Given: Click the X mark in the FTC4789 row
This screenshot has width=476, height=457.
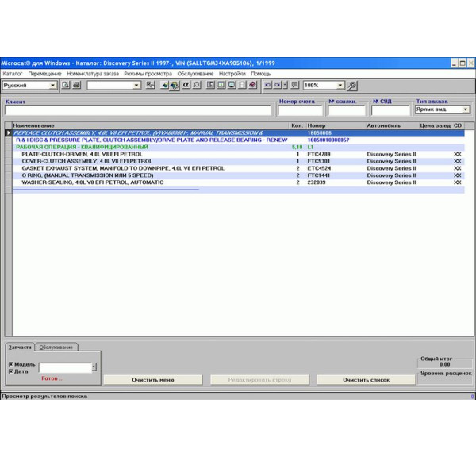Looking at the screenshot, I should coord(457,154).
